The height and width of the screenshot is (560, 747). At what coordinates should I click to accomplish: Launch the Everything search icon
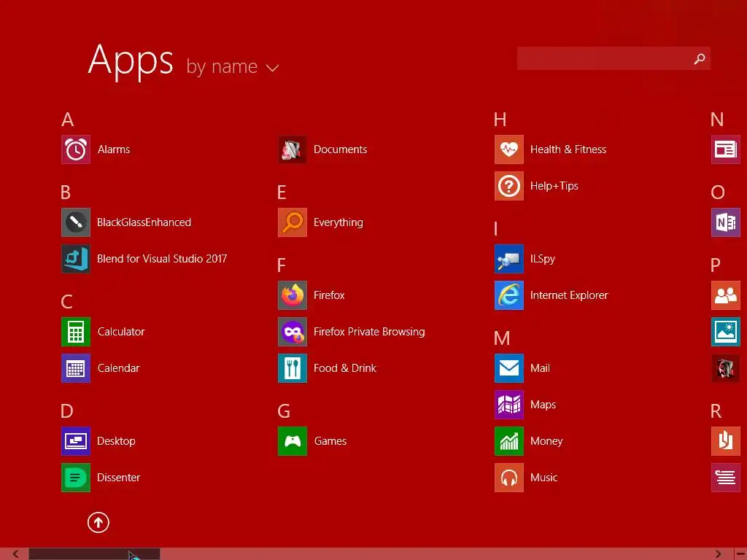(293, 222)
